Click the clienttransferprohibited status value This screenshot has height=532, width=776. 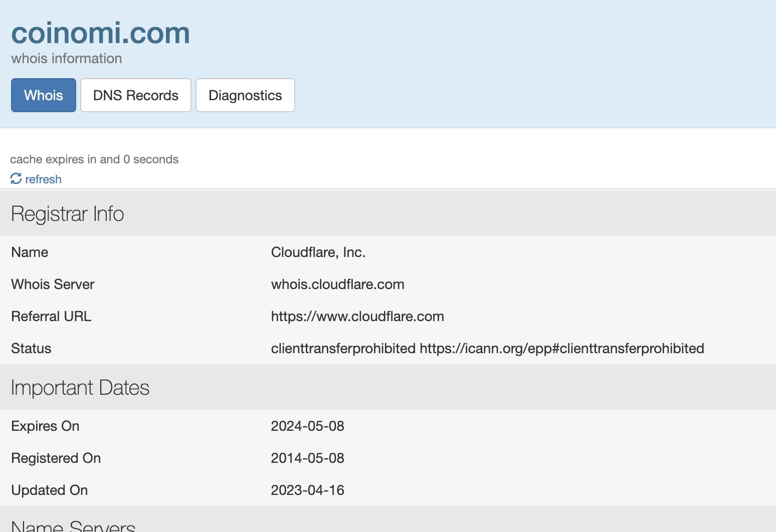tap(487, 349)
